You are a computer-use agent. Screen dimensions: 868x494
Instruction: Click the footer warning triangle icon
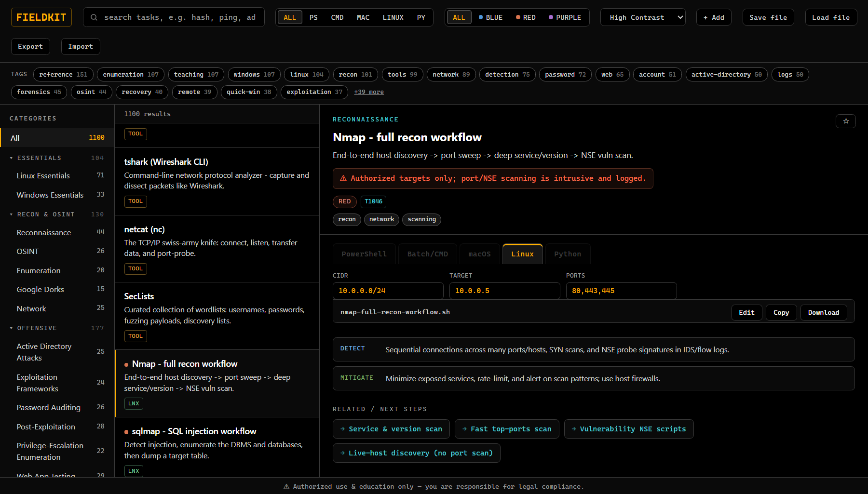[286, 486]
